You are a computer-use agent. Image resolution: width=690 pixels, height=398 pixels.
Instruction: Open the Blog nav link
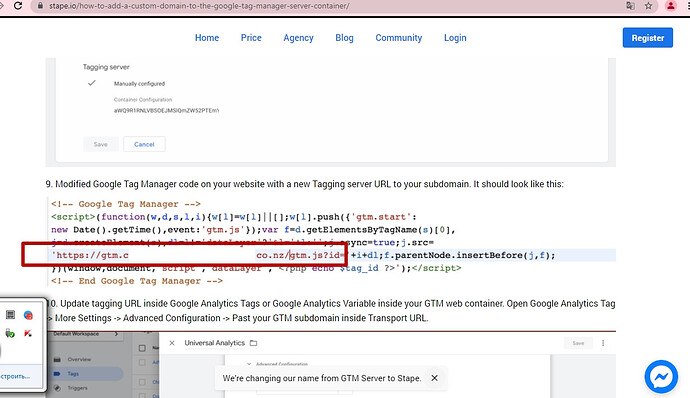click(x=344, y=38)
